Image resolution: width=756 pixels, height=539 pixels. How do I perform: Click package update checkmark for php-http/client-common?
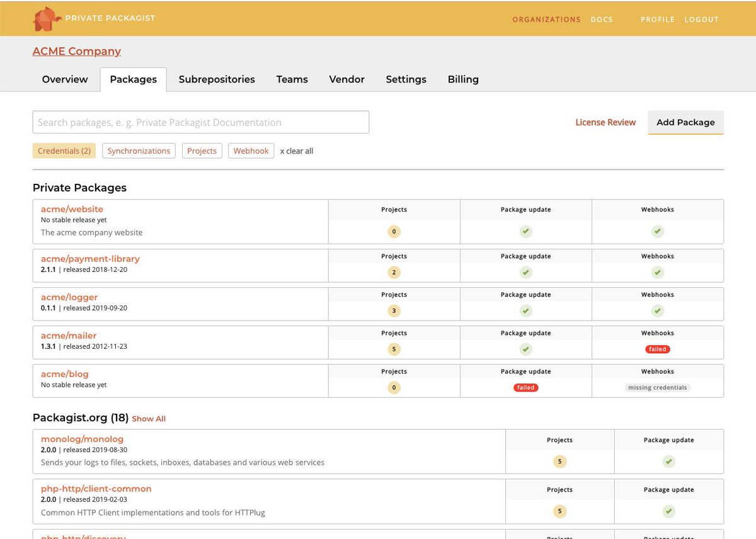pyautogui.click(x=669, y=511)
